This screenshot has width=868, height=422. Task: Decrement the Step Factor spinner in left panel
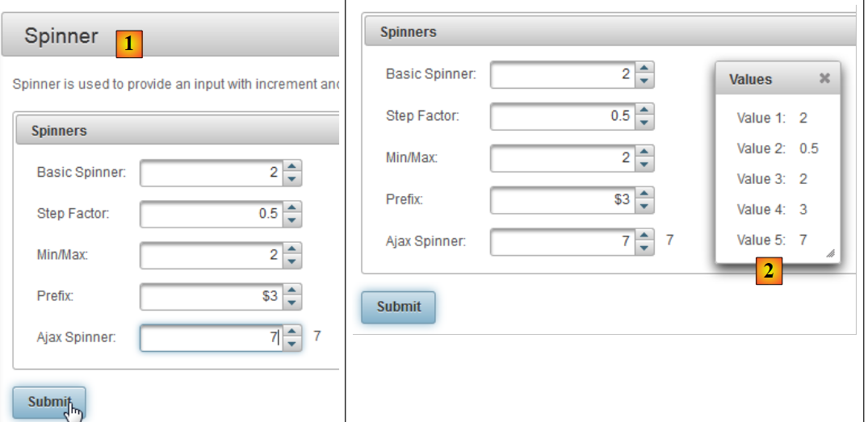click(x=293, y=220)
